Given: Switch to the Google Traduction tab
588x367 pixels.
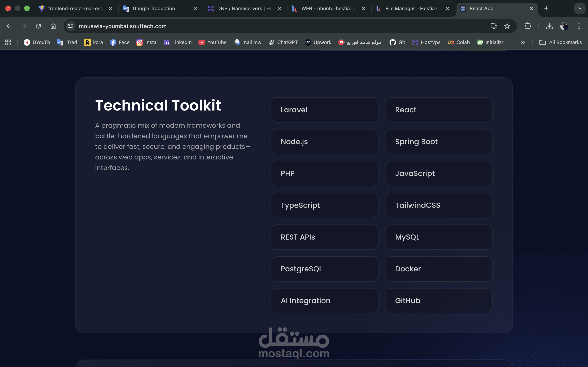Looking at the screenshot, I should pos(154,9).
